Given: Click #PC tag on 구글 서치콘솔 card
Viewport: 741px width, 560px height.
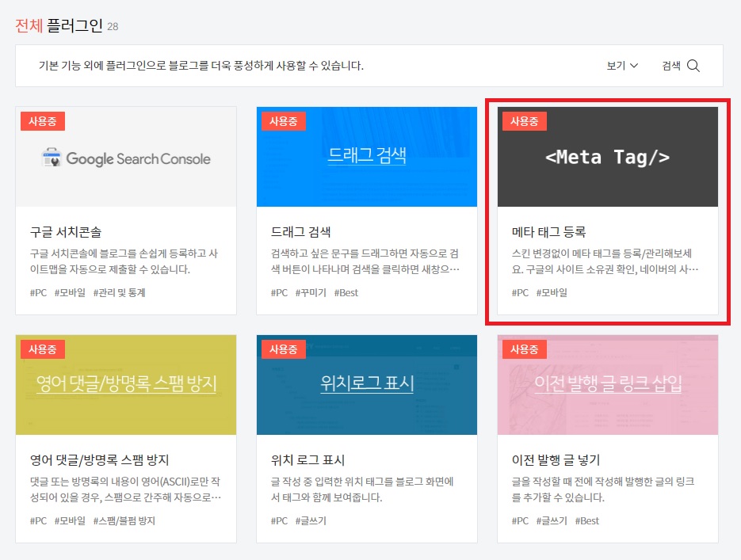Looking at the screenshot, I should pos(38,293).
